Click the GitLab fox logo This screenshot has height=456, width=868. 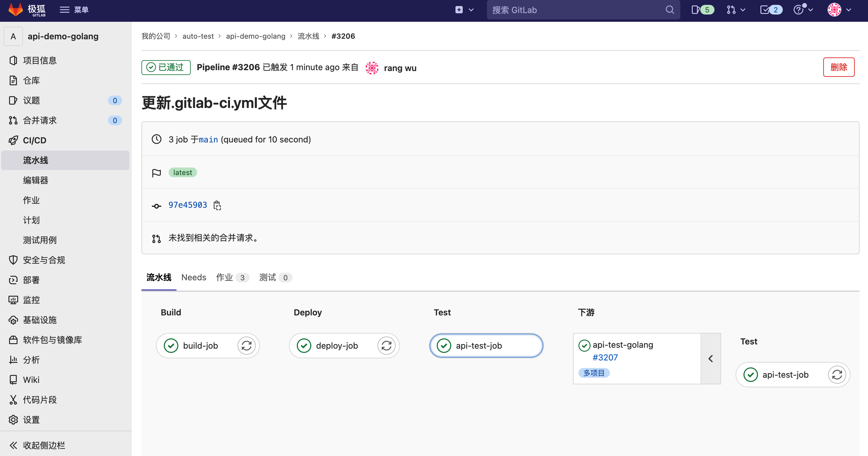[x=15, y=10]
